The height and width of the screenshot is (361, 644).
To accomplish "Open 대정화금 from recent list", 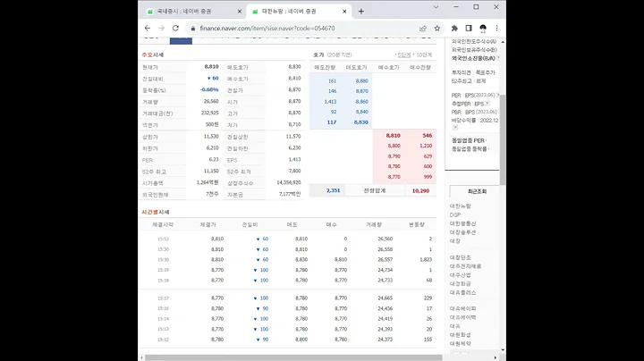I will [461, 283].
